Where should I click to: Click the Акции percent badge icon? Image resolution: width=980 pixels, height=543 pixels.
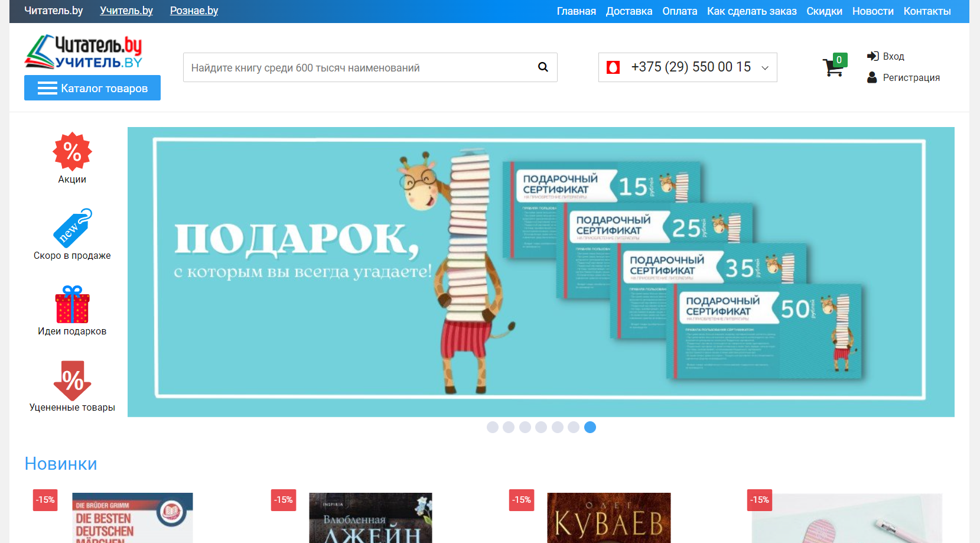pos(72,151)
